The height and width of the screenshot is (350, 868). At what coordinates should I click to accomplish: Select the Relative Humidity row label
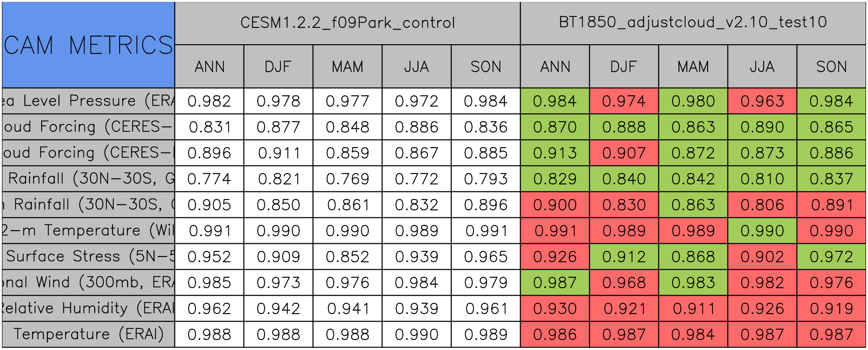pyautogui.click(x=88, y=309)
